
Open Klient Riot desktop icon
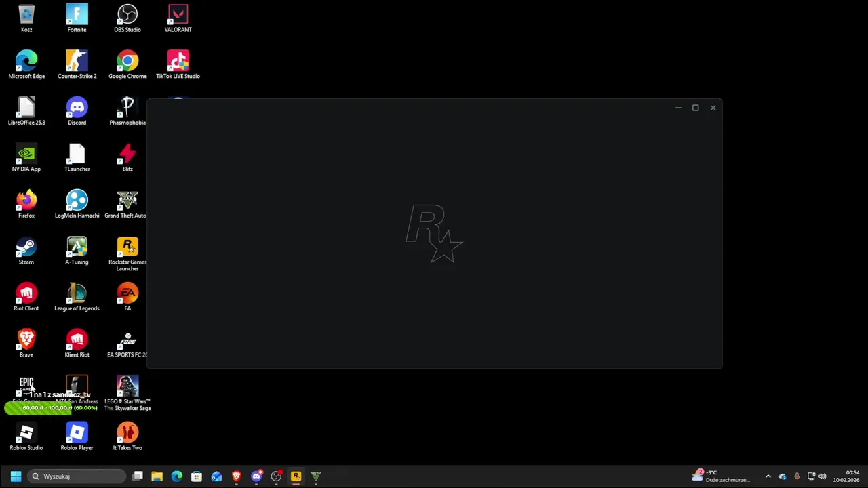[77, 343]
